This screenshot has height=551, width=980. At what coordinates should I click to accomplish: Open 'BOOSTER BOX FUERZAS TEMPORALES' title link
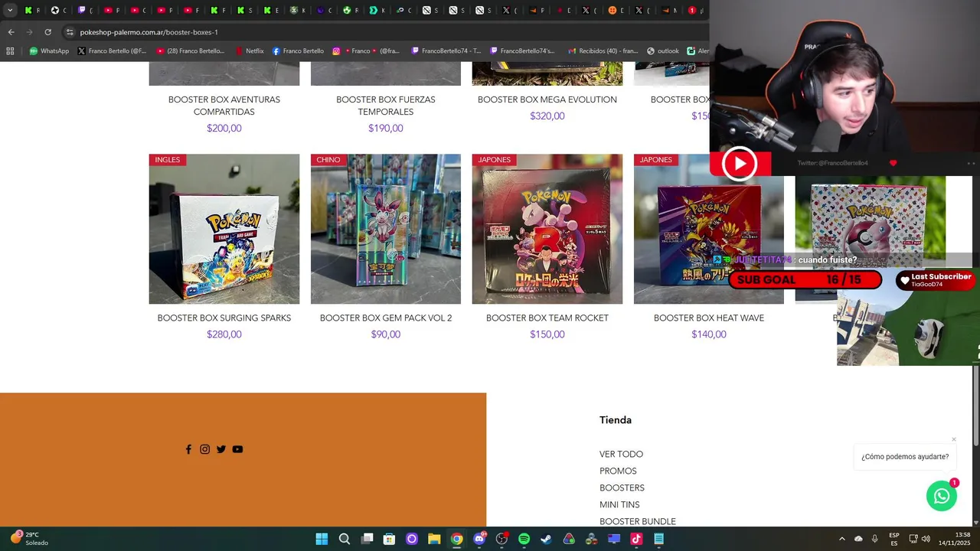point(386,106)
